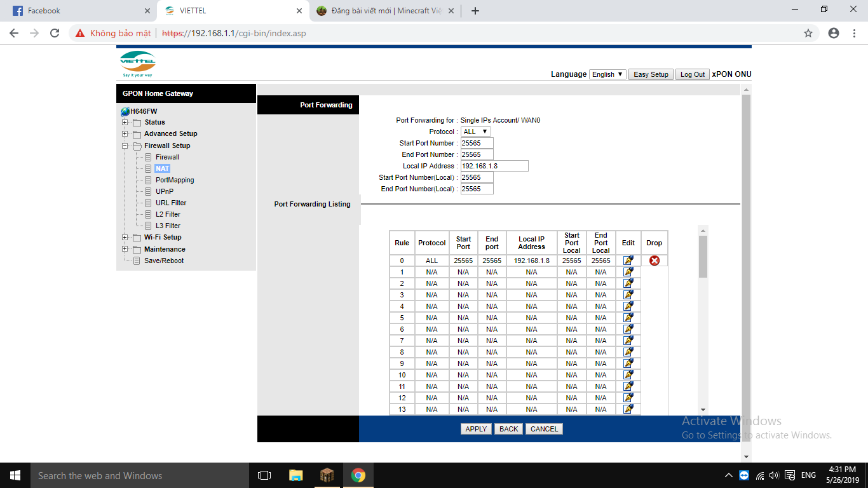The height and width of the screenshot is (488, 868).
Task: Collapse the Firewall Setup tree node
Action: pos(125,146)
